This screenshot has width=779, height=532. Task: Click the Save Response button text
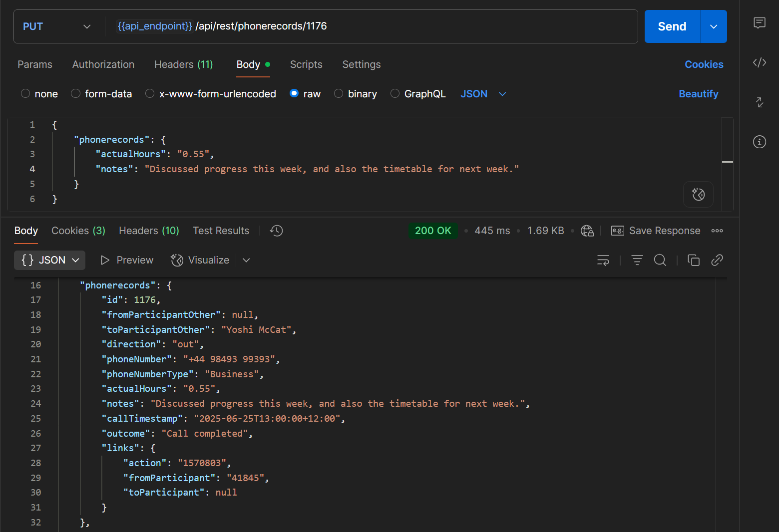coord(665,231)
